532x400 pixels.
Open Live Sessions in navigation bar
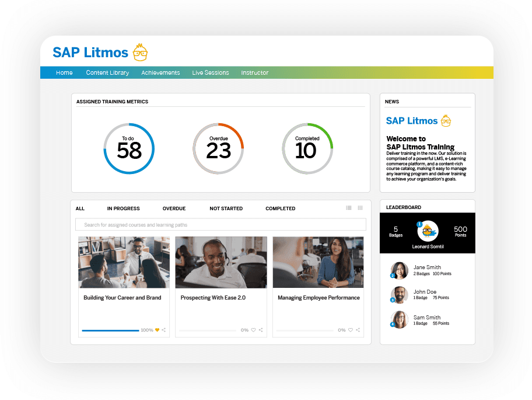pyautogui.click(x=211, y=73)
